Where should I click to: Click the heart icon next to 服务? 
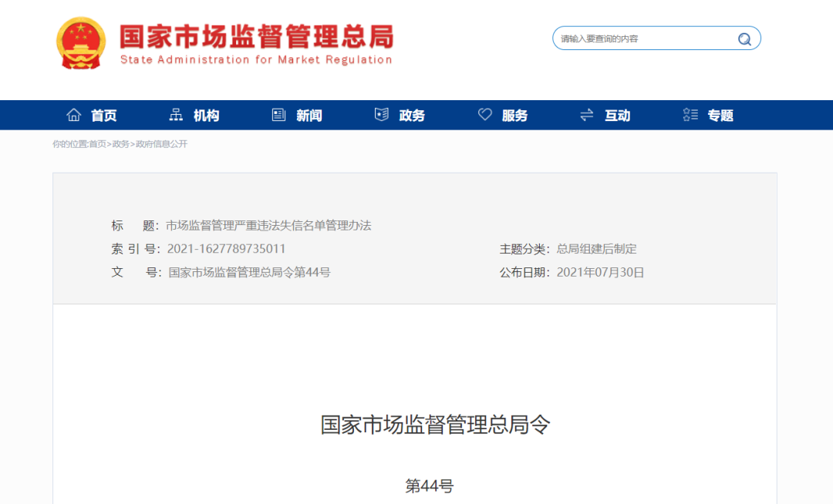[484, 114]
